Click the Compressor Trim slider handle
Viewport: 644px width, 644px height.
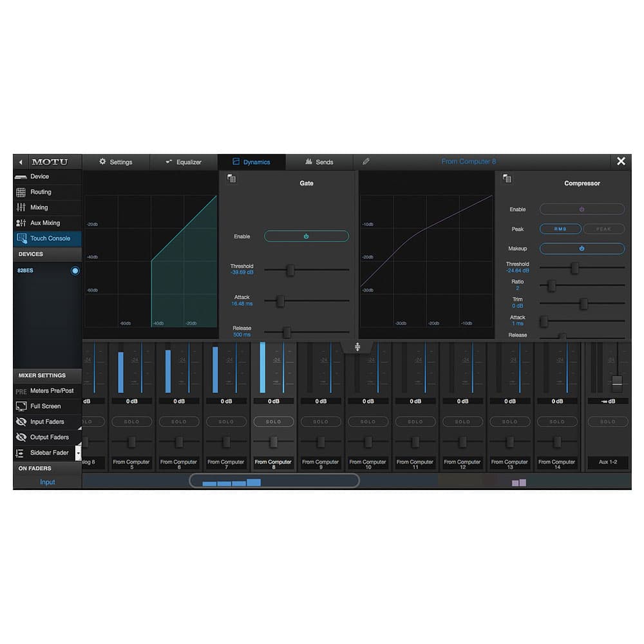tap(583, 303)
